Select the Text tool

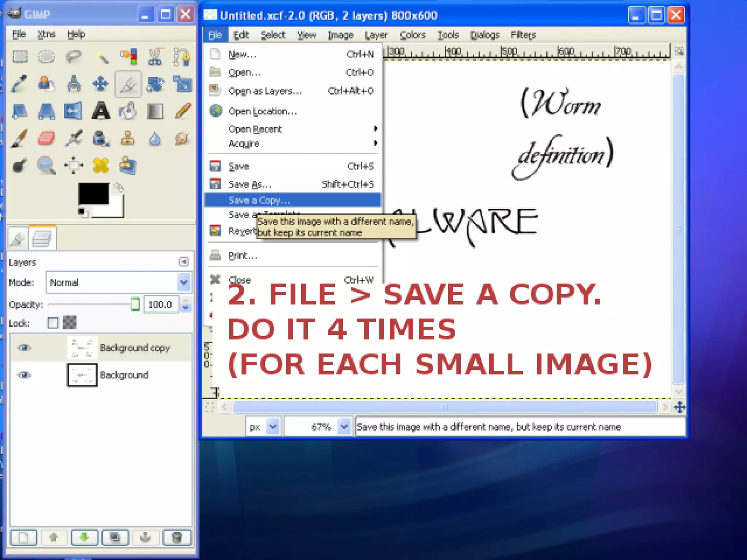coord(101,111)
